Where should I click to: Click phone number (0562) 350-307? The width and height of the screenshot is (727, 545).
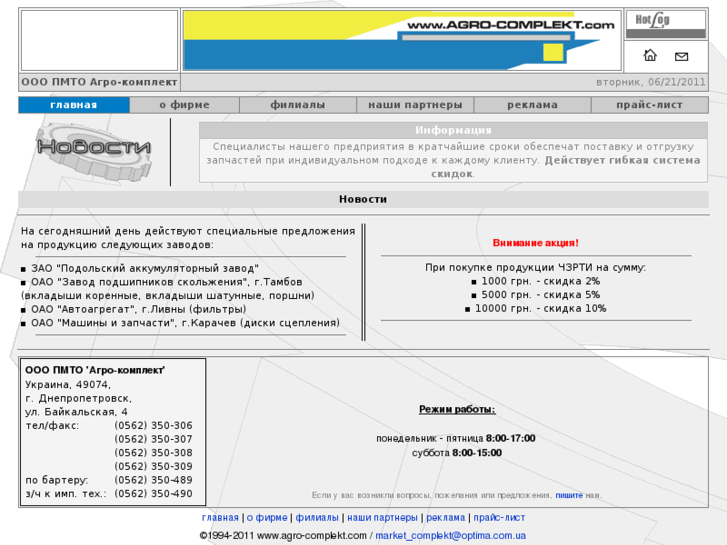click(153, 439)
